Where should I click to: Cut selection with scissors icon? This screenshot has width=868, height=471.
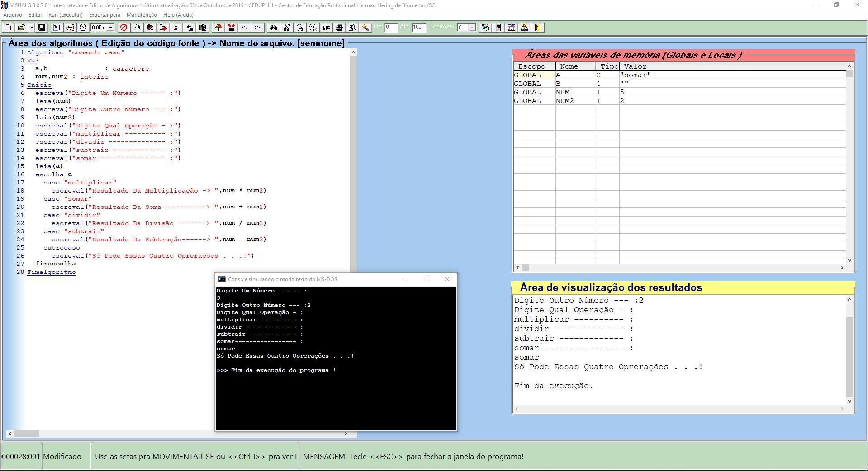point(176,28)
